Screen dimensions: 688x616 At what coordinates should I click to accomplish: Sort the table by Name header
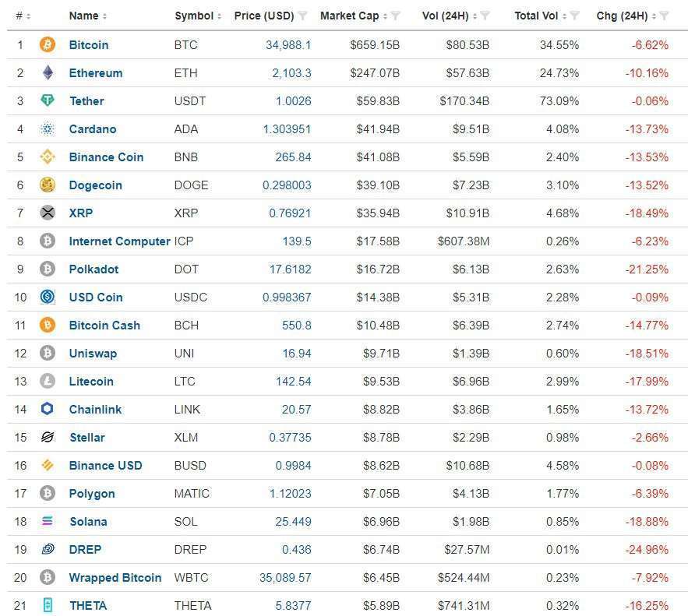point(83,16)
